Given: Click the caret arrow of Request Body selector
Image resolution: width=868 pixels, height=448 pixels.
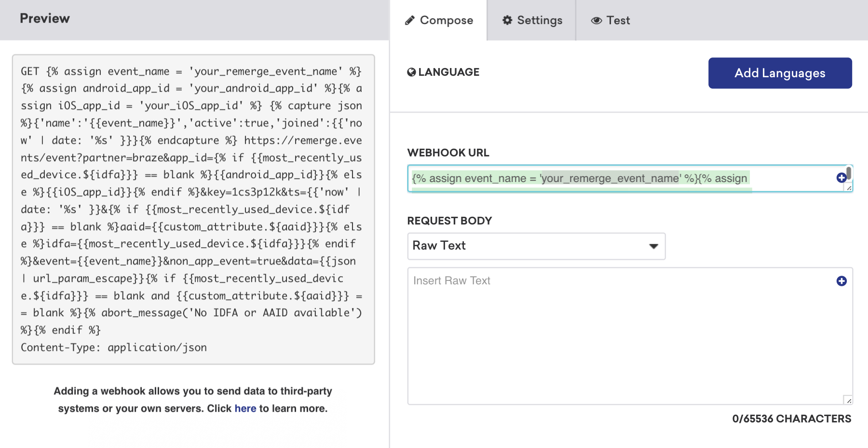Looking at the screenshot, I should (x=653, y=246).
